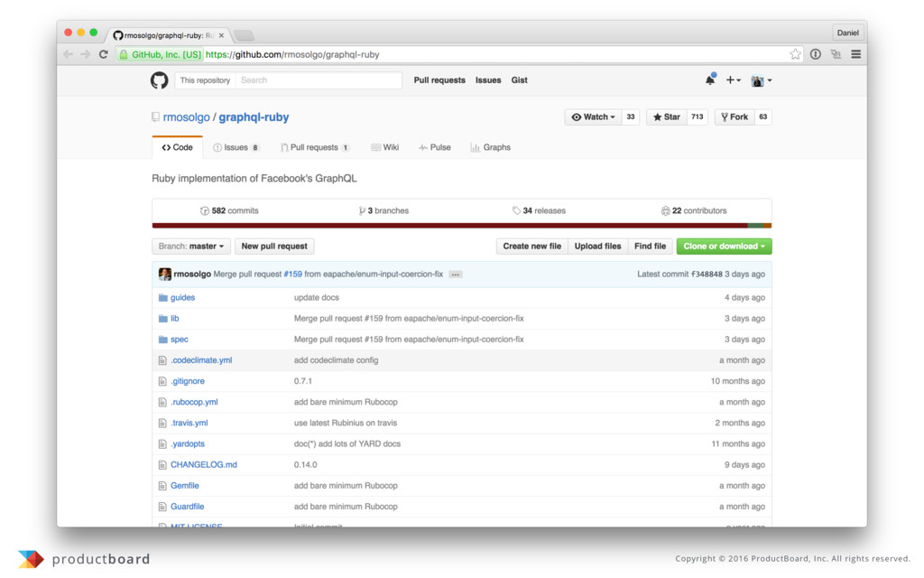
Task: Open the graphql-ruby repo name link
Action: (254, 117)
